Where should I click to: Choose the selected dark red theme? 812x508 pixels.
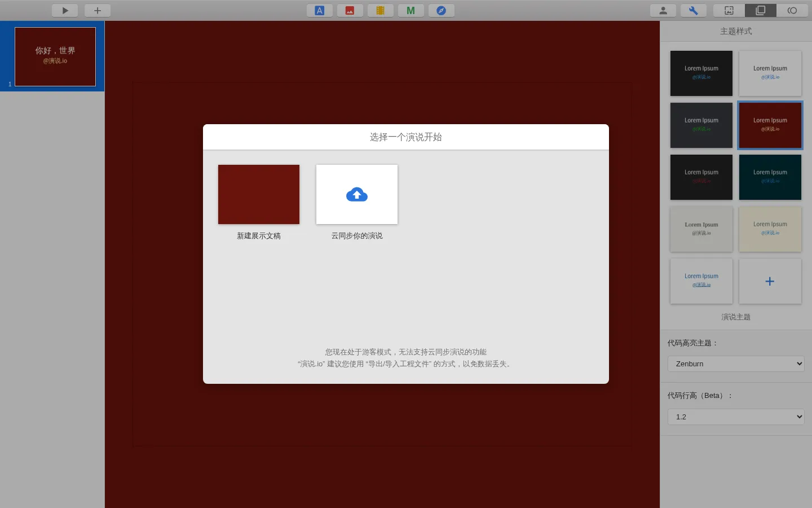click(x=770, y=125)
